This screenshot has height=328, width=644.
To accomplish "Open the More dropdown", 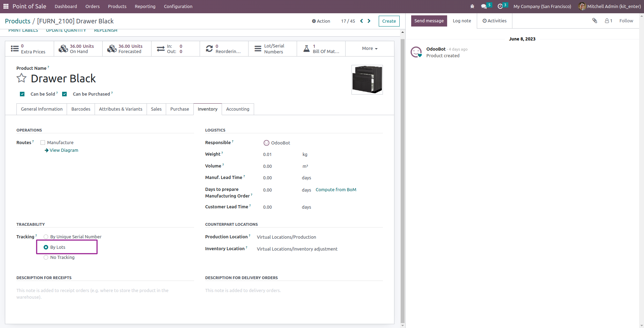I will tap(369, 48).
